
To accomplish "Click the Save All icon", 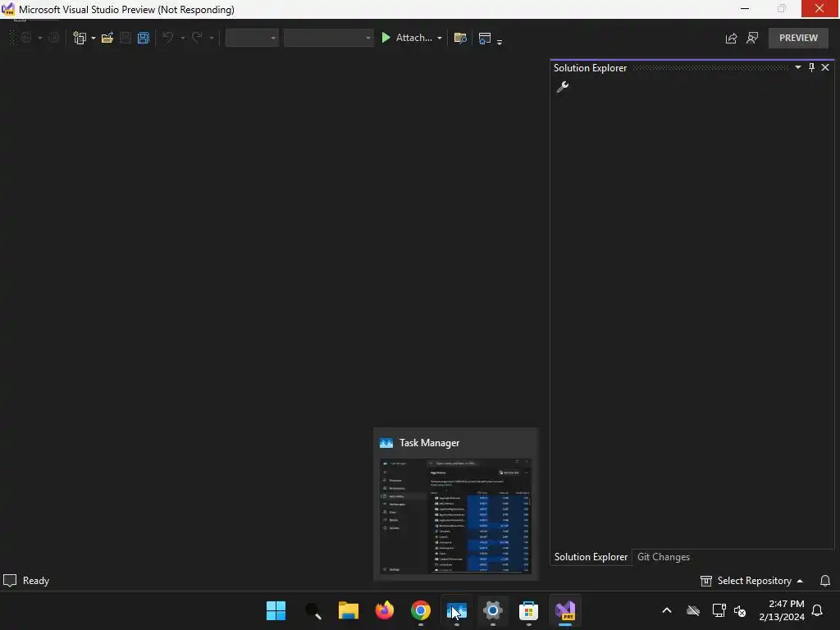I will 143,38.
